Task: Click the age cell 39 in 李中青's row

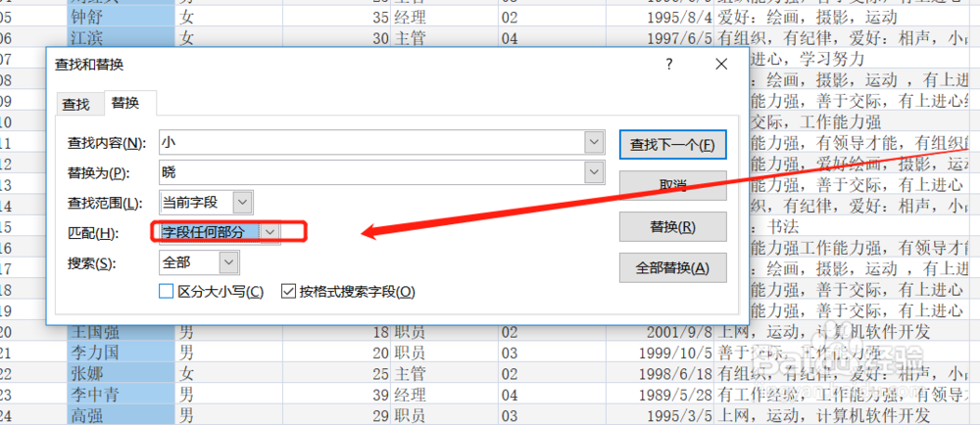Action: click(x=337, y=395)
